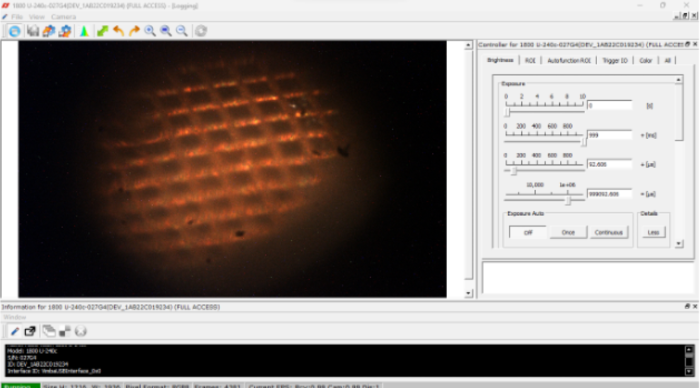Click the total exposure microseconds field
This screenshot has width=700, height=388.
(609, 194)
